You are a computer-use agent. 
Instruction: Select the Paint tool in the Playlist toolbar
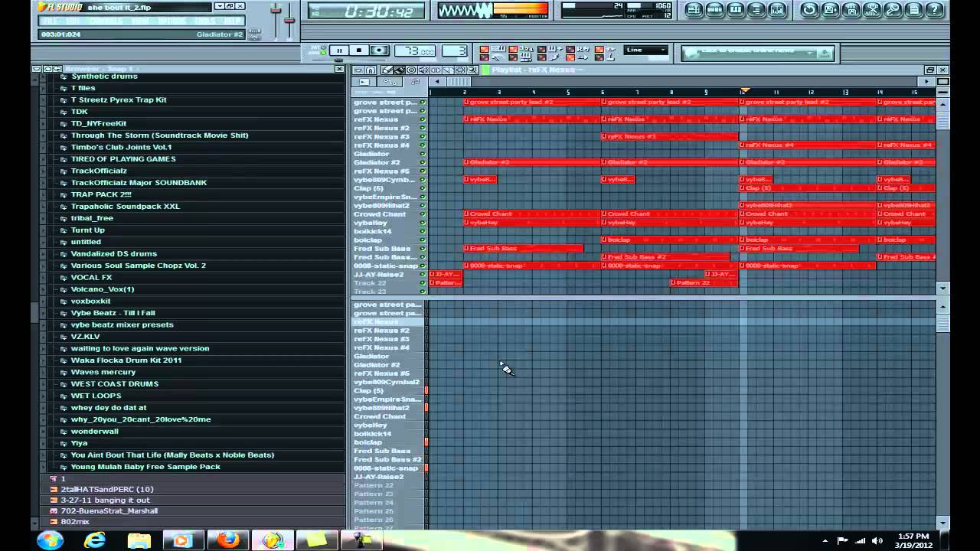click(400, 70)
